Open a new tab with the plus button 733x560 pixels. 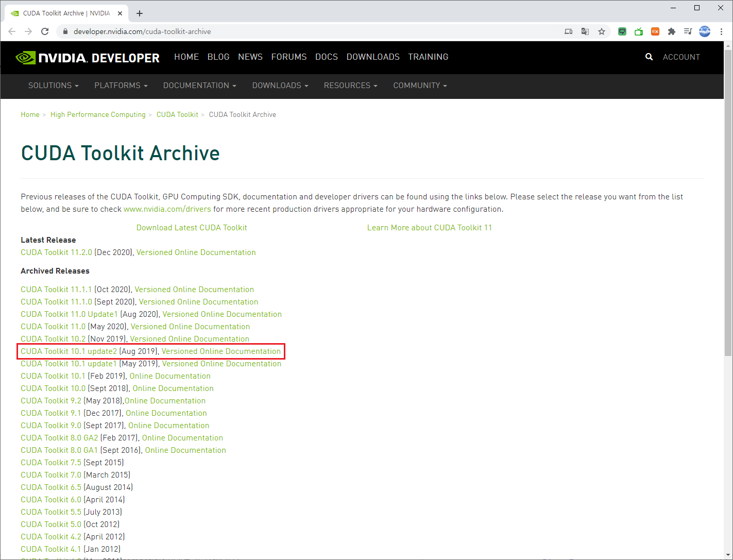click(140, 13)
